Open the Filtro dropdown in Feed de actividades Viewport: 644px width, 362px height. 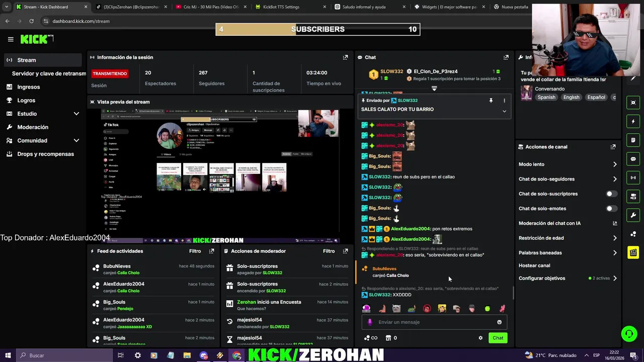pyautogui.click(x=195, y=251)
